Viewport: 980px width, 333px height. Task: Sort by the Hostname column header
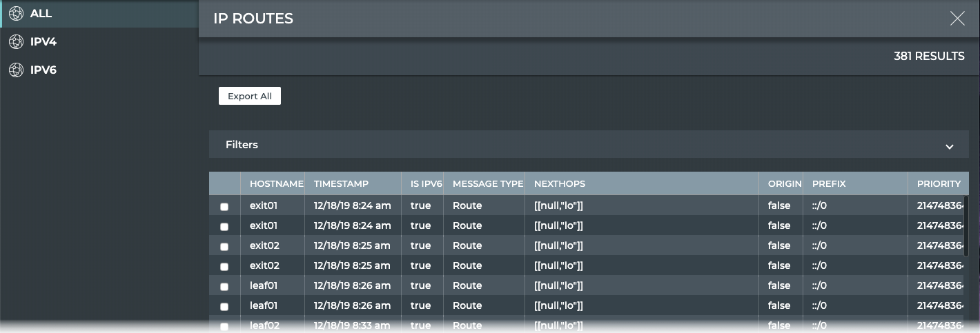tap(276, 183)
